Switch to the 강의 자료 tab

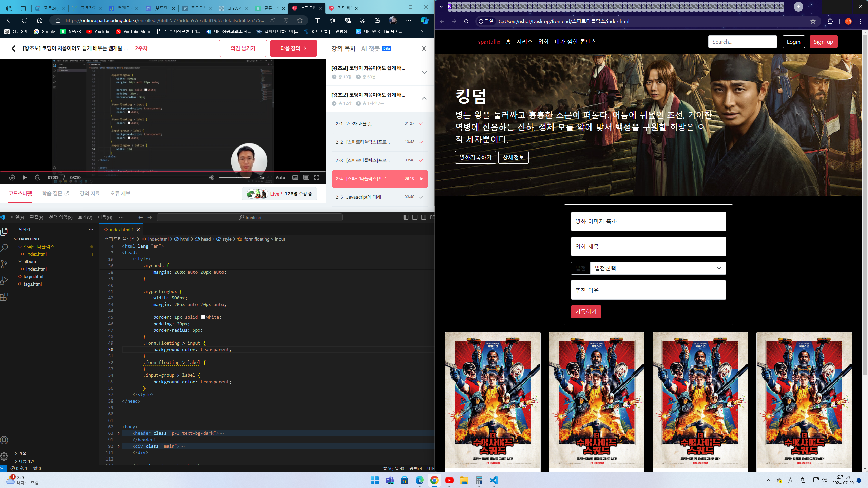90,193
